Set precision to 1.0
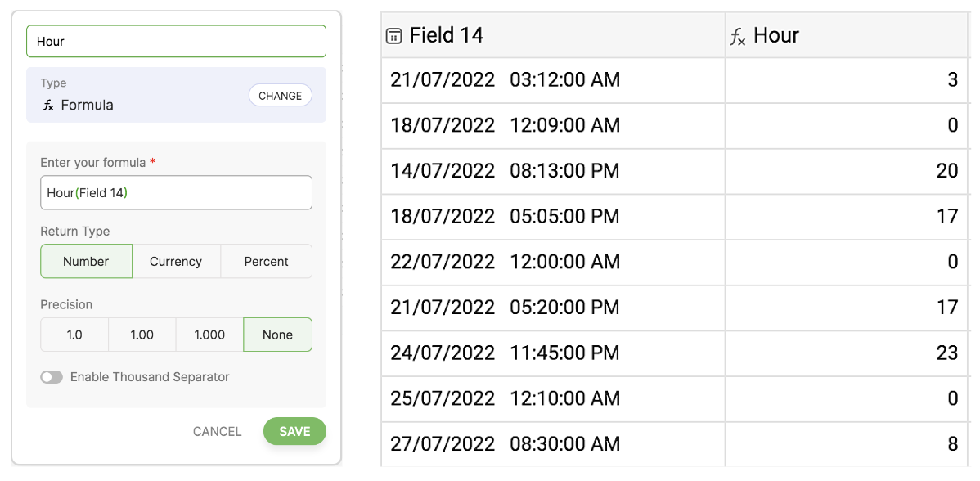The image size is (980, 481). coord(74,335)
